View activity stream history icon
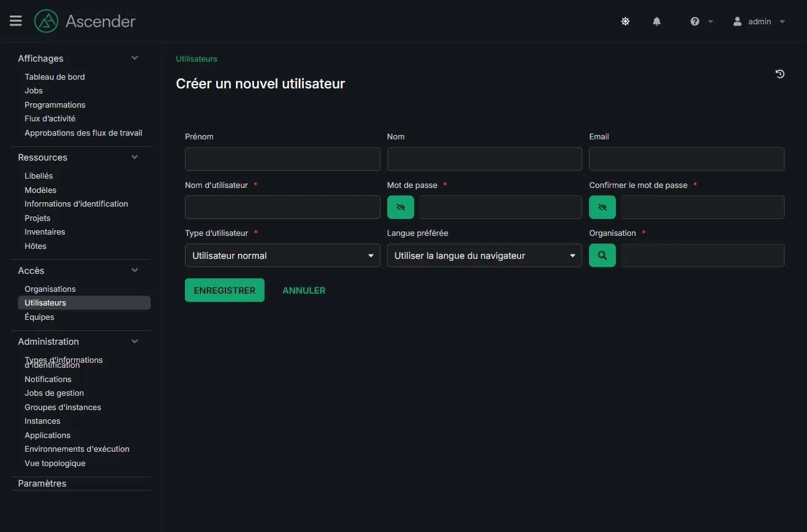The image size is (807, 532). point(780,74)
